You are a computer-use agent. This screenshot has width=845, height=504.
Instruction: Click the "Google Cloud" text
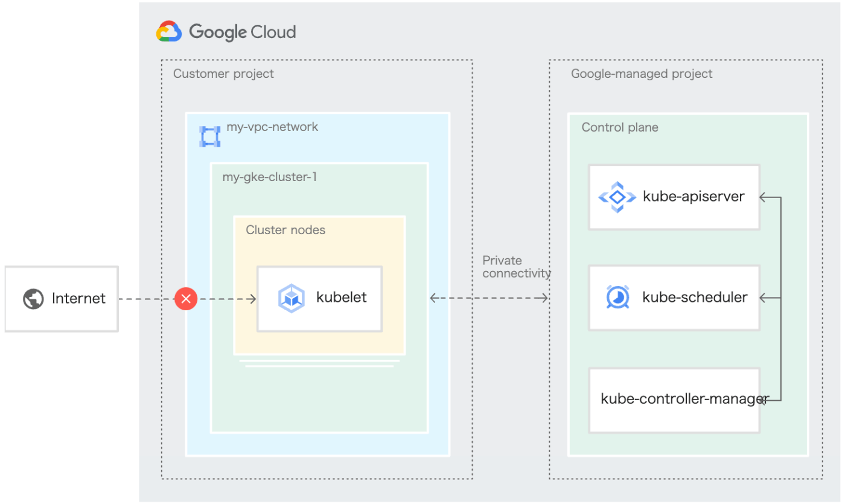point(243,31)
